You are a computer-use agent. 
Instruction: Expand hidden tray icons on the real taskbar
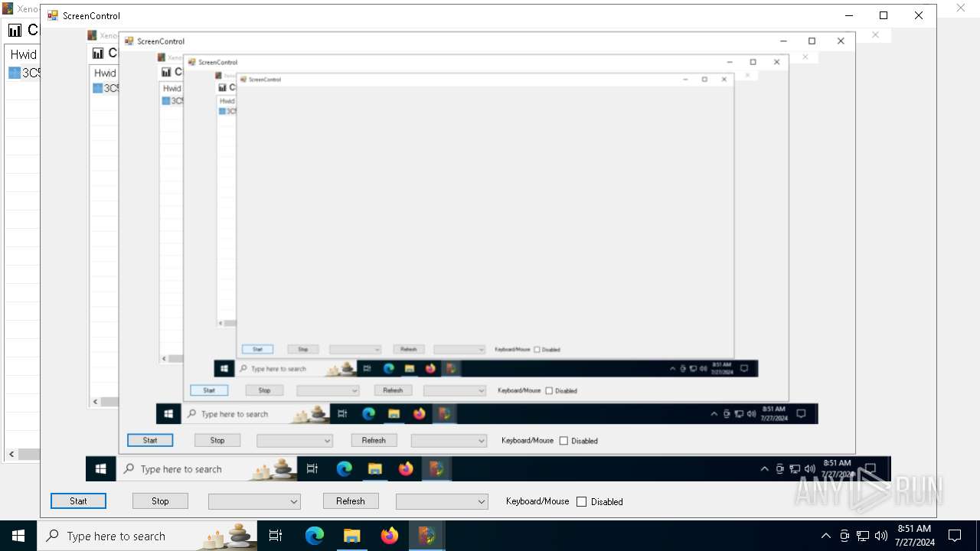[825, 536]
